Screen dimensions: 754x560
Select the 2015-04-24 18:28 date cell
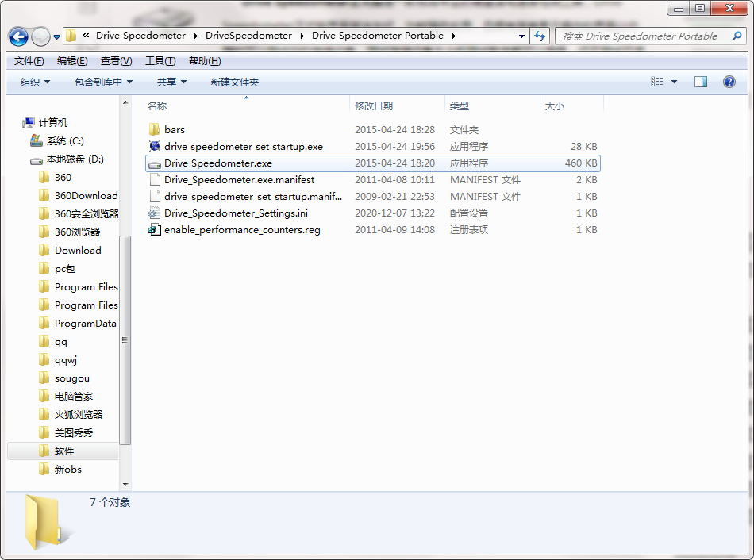(x=394, y=130)
